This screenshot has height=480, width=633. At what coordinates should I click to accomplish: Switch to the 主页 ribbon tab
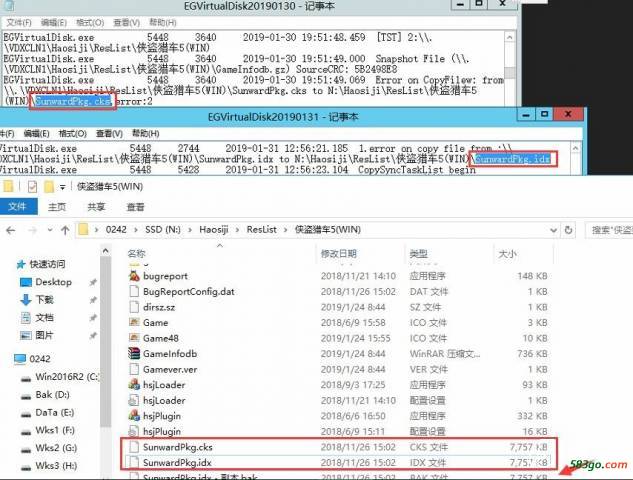pos(57,207)
